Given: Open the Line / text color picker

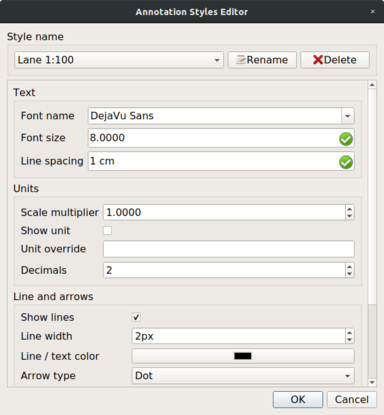Looking at the screenshot, I should (x=243, y=356).
